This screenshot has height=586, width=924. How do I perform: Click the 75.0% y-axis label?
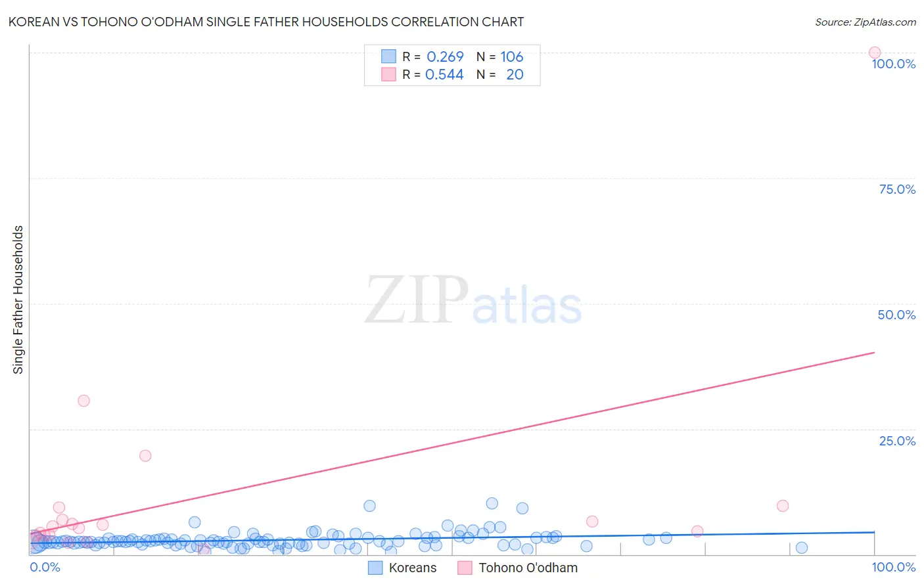[897, 189]
